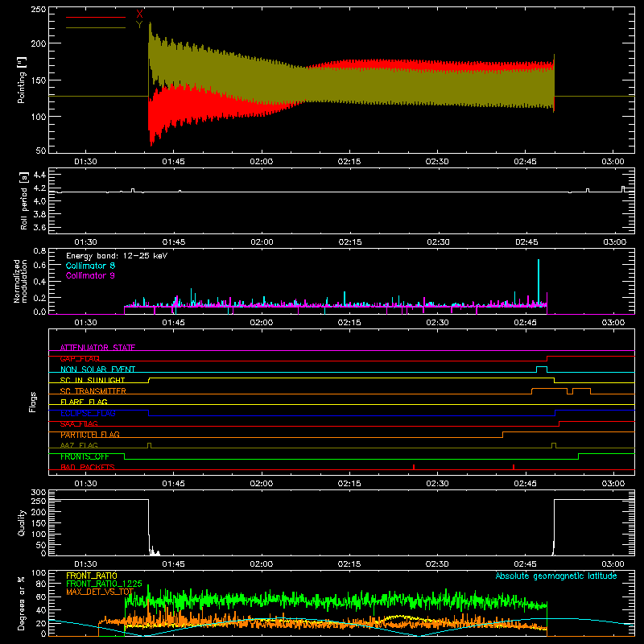Click the 3.6 tick on Roll period axis
644x644 pixels.
39,227
